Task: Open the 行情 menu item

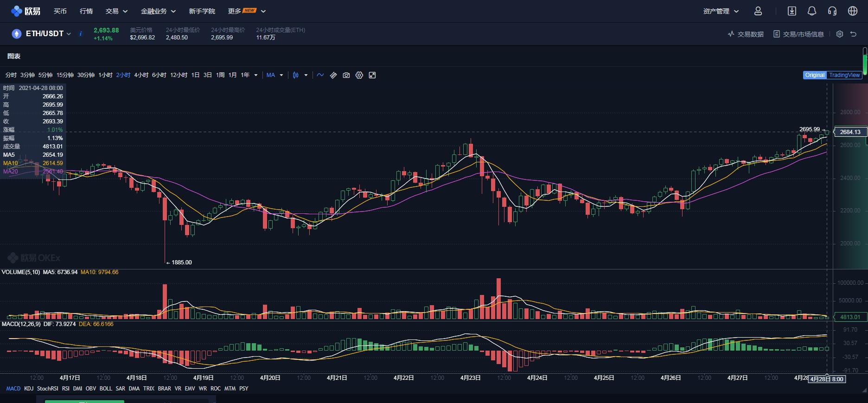Action: click(86, 11)
